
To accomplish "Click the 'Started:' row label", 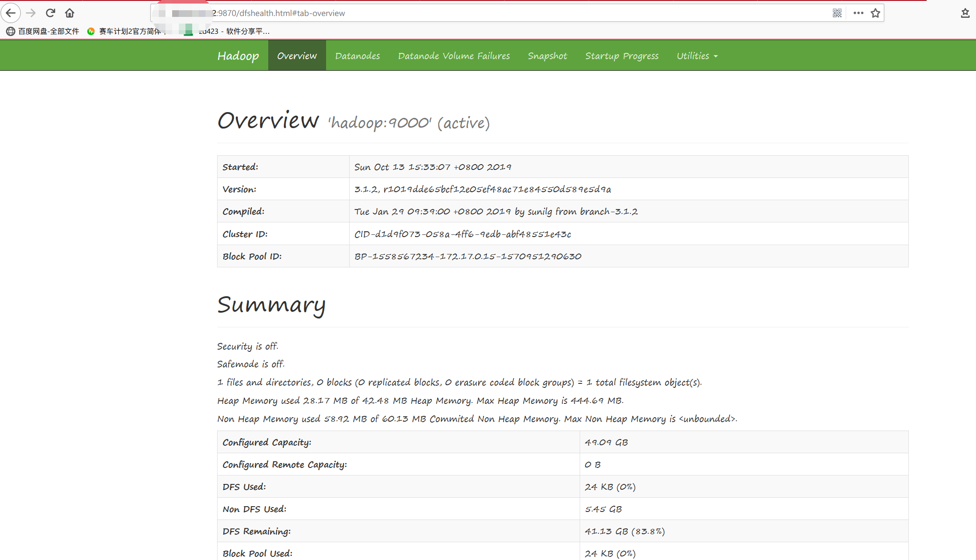I will tap(240, 167).
